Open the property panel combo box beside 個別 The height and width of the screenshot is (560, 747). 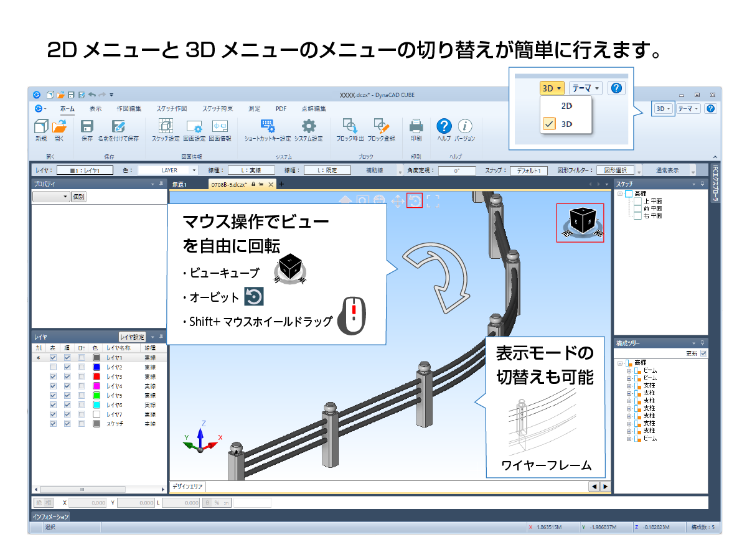tap(51, 197)
